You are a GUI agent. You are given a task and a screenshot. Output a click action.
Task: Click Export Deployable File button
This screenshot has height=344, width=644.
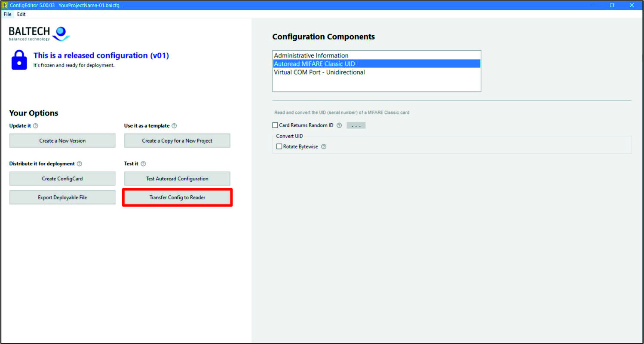coord(62,198)
